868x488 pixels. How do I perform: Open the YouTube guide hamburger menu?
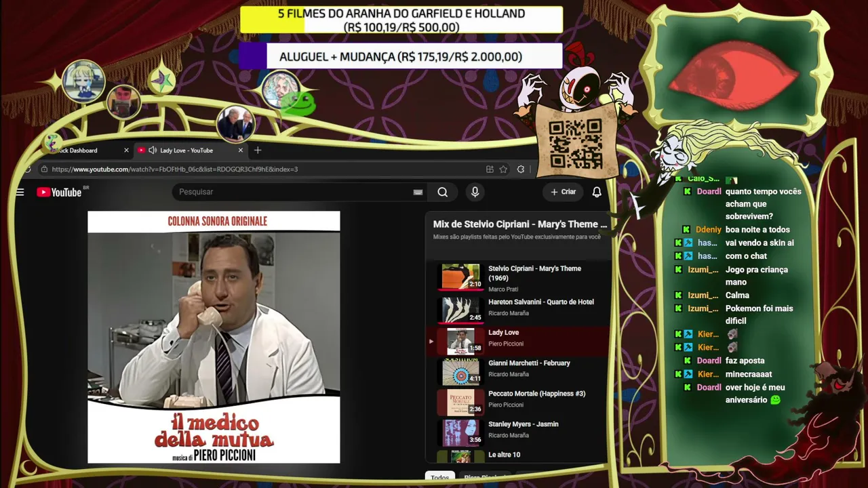click(x=20, y=192)
